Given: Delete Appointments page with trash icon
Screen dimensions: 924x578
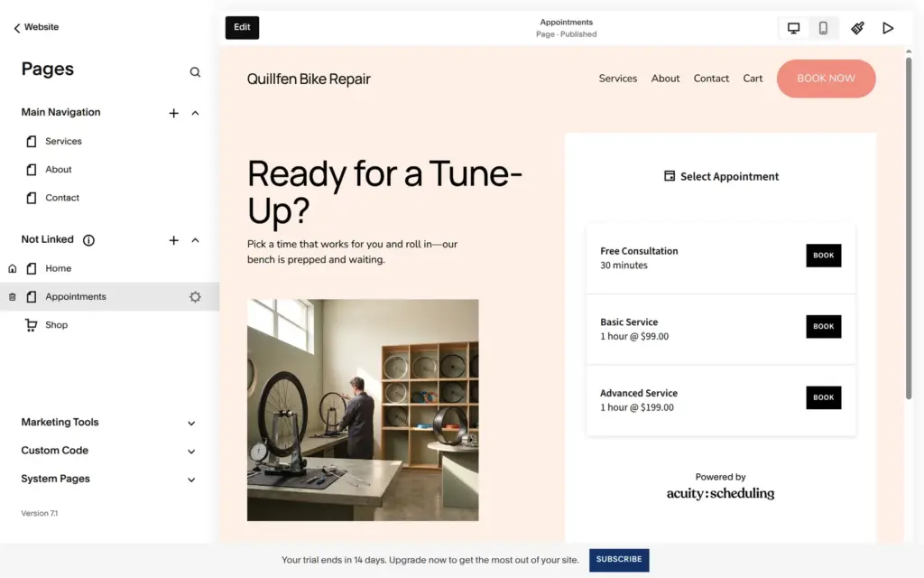Looking at the screenshot, I should [13, 296].
